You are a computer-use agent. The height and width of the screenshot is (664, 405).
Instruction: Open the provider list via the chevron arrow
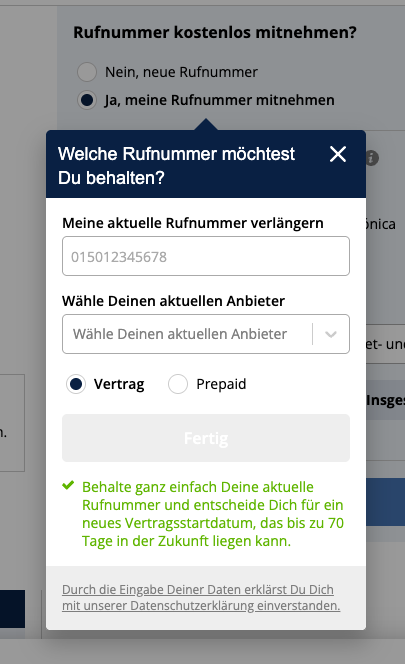coord(331,334)
